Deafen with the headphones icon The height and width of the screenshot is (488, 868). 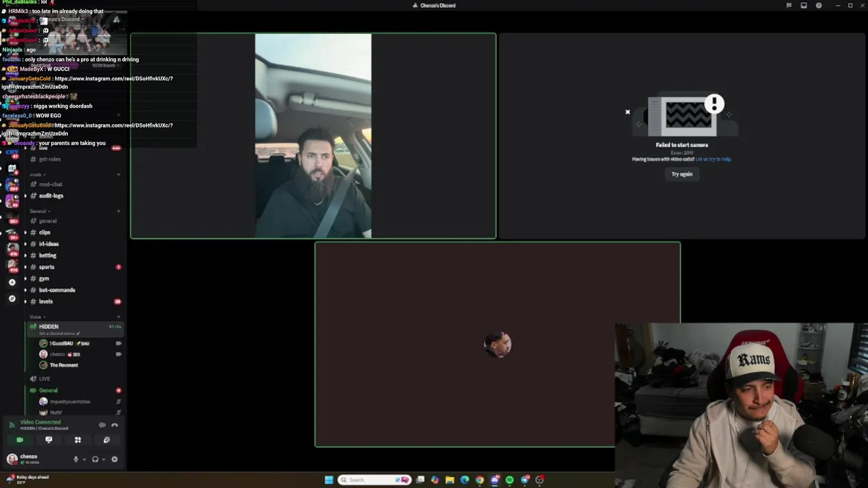pos(95,459)
